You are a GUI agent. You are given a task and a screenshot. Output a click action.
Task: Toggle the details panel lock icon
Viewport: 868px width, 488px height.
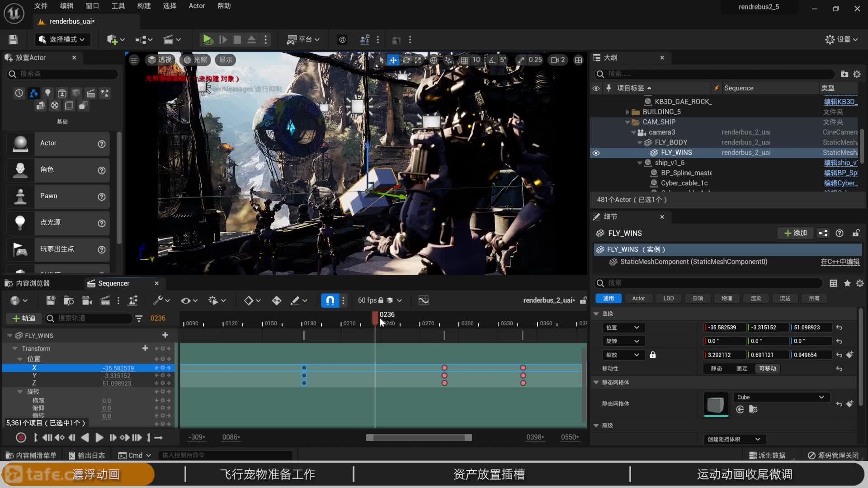point(856,233)
